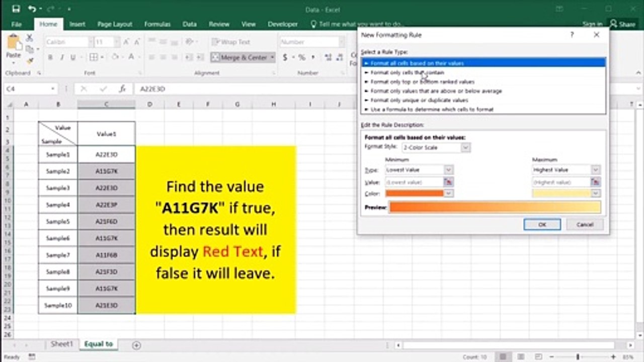Toggle Bold formatting in the ribbon
This screenshot has height=362, width=644.
50,57
